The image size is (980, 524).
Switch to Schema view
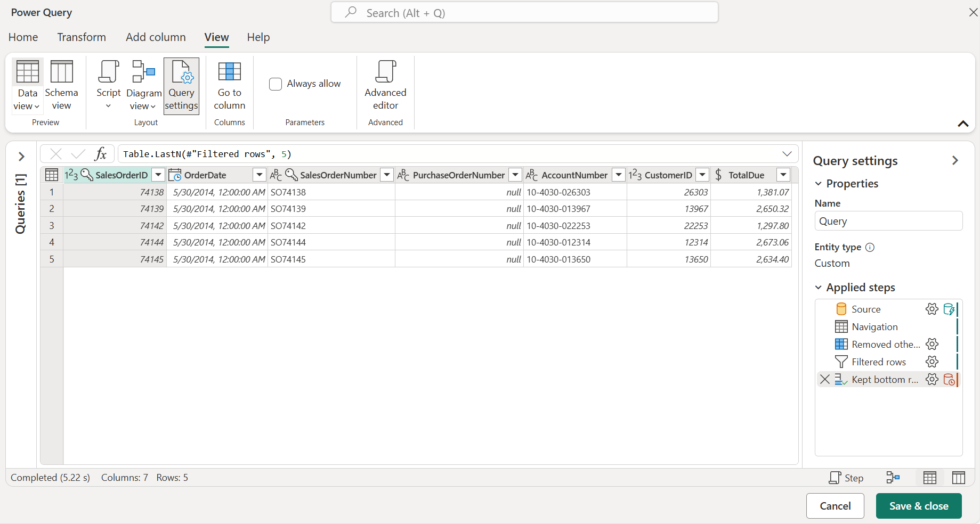61,86
